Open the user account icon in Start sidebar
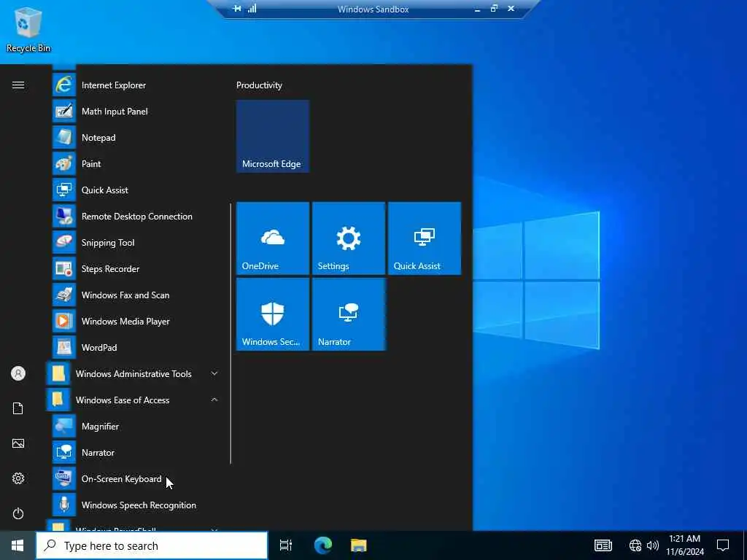Image resolution: width=747 pixels, height=560 pixels. [18, 373]
